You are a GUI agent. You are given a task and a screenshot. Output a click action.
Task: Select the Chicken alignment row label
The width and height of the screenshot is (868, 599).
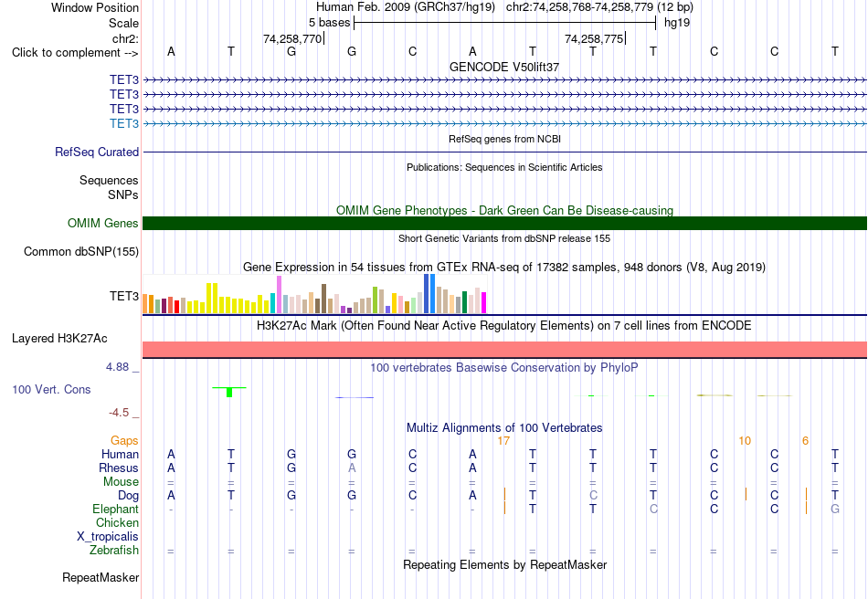pyautogui.click(x=117, y=522)
